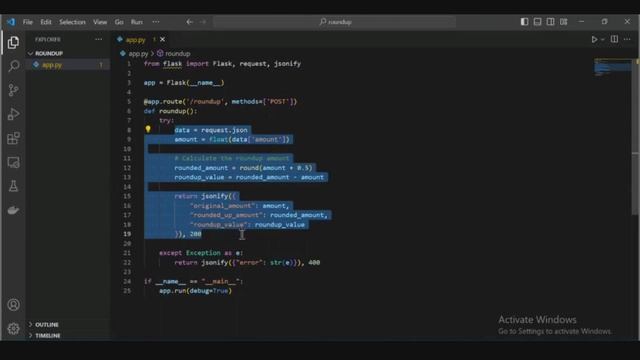Click line number 19 in the gutter
Image resolution: width=640 pixels, height=360 pixels.
(127, 234)
